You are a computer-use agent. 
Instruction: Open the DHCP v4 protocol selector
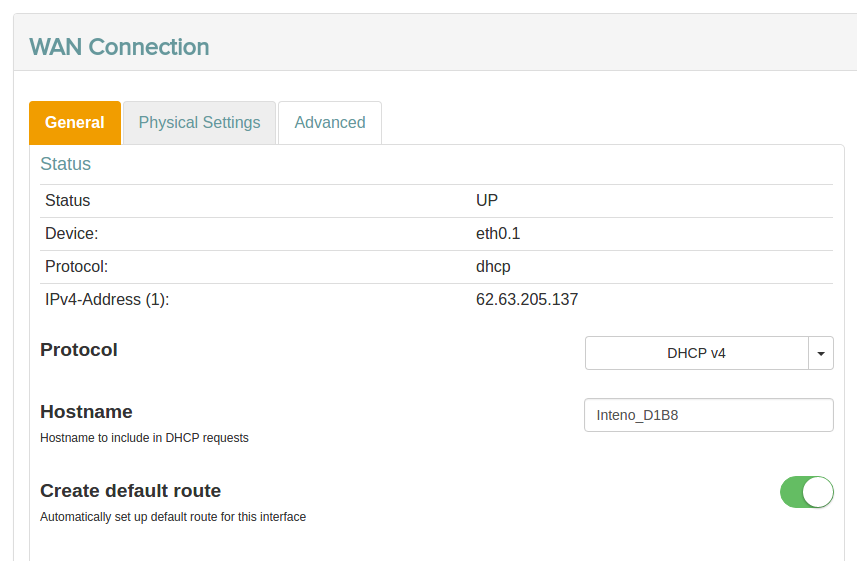(697, 353)
